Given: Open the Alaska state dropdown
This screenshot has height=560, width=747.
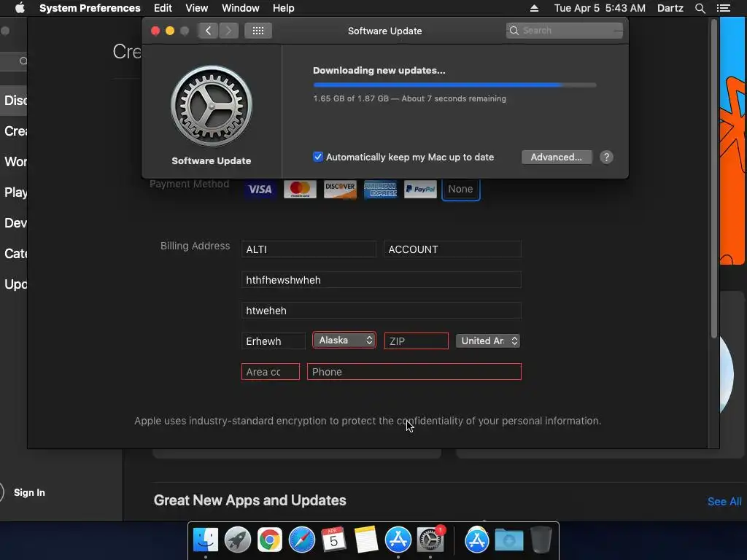Looking at the screenshot, I should [x=344, y=340].
